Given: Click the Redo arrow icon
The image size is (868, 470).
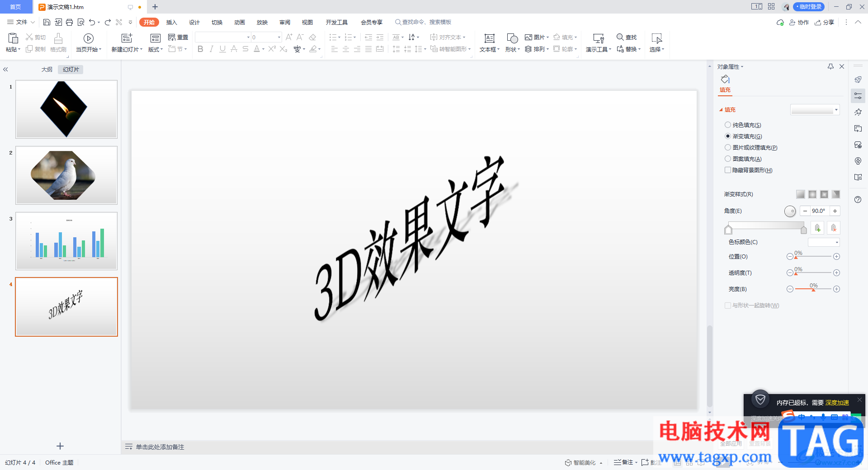Looking at the screenshot, I should coord(108,22).
